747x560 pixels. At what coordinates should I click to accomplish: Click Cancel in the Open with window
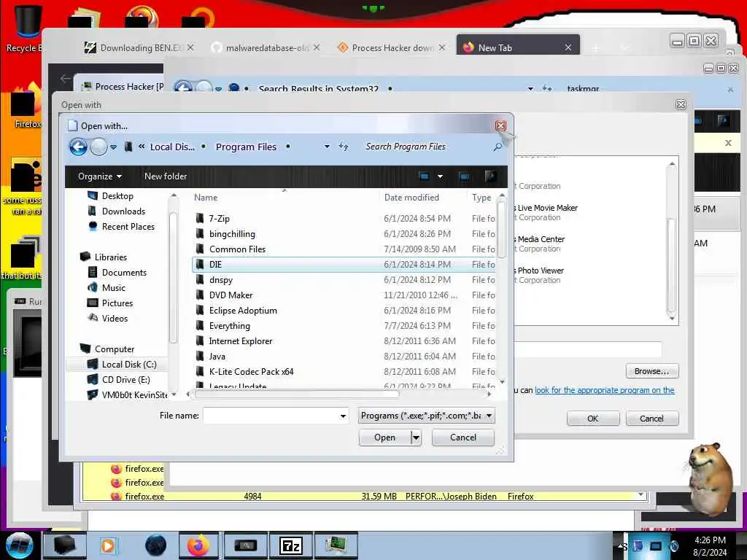click(651, 418)
